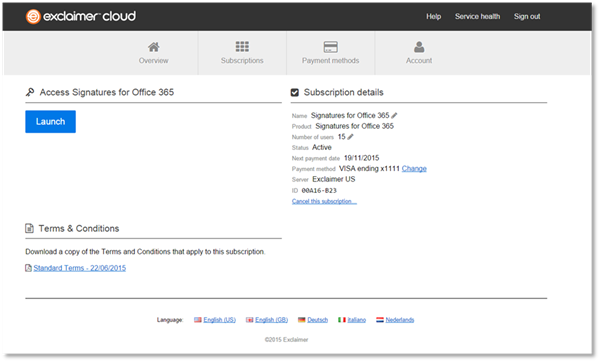Click the GB flag icon
Viewport: 600px width, 362px height.
point(249,320)
